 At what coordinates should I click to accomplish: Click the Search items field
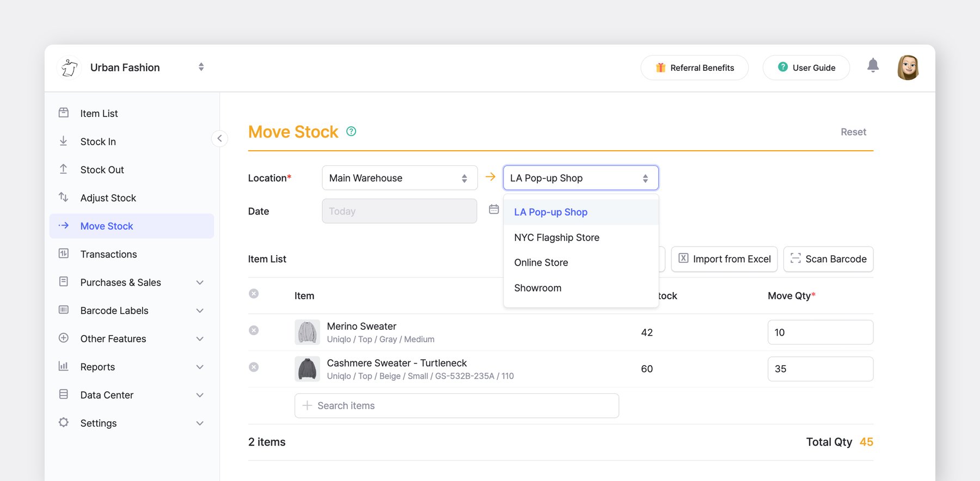coord(456,406)
